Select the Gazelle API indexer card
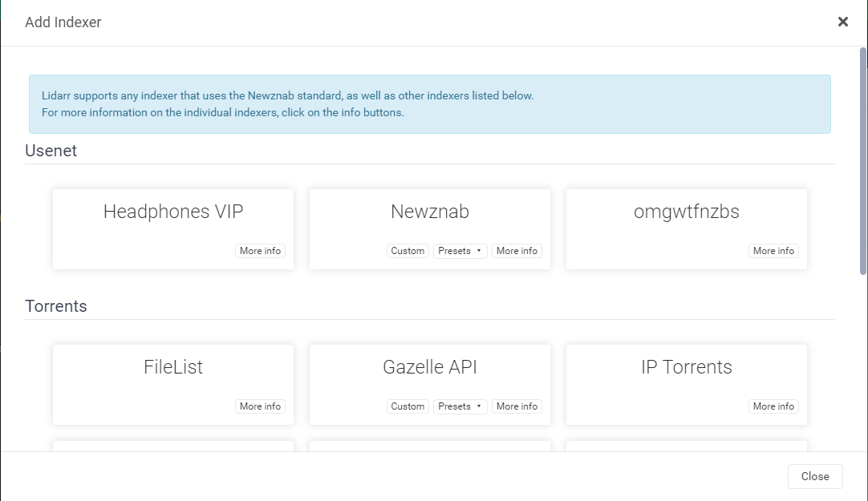The height and width of the screenshot is (501, 868). pyautogui.click(x=429, y=367)
